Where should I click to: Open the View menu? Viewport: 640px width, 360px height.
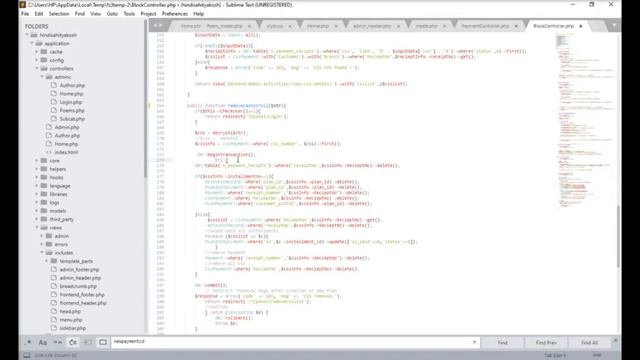pyautogui.click(x=96, y=14)
